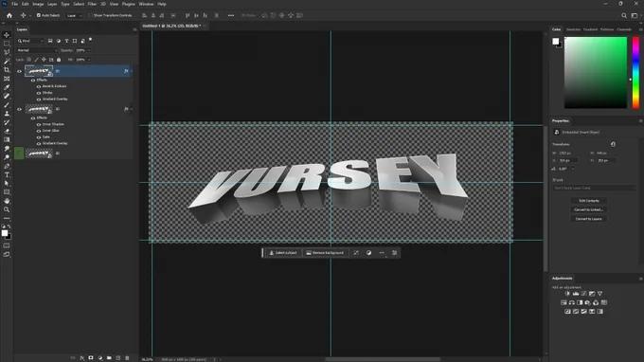Image resolution: width=644 pixels, height=362 pixels.
Task: Select the bottom 3D layer thumbnail
Action: 39,154
